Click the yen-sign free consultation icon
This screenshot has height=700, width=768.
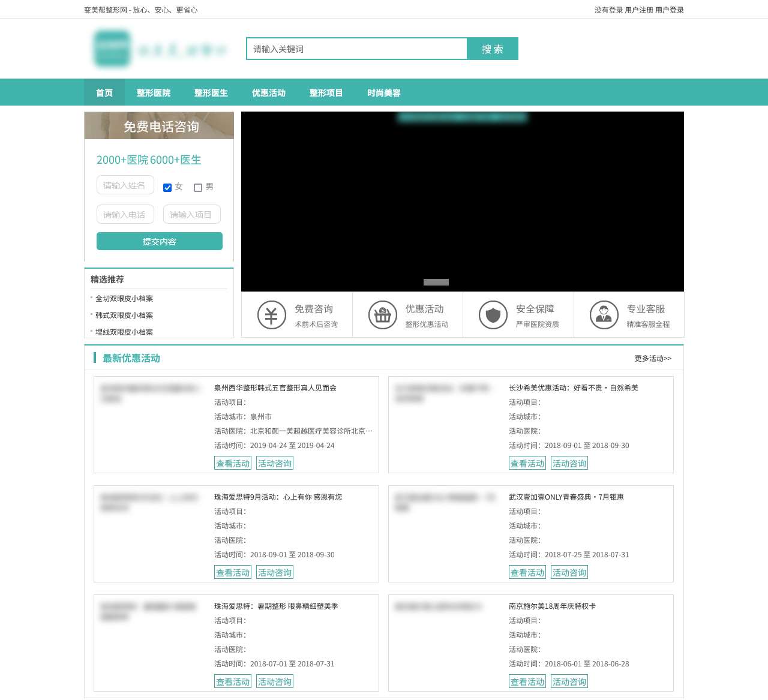272,315
